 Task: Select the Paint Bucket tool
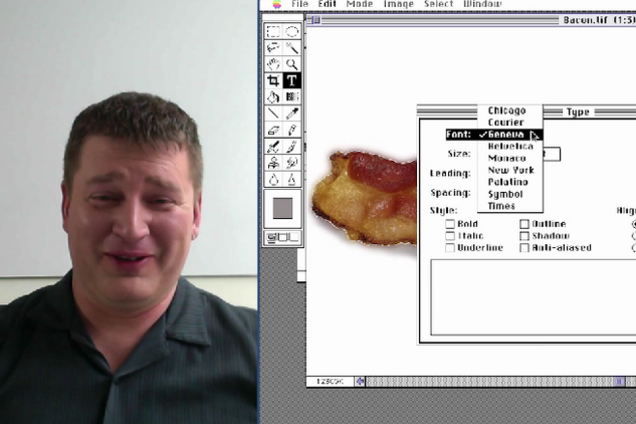[274, 97]
